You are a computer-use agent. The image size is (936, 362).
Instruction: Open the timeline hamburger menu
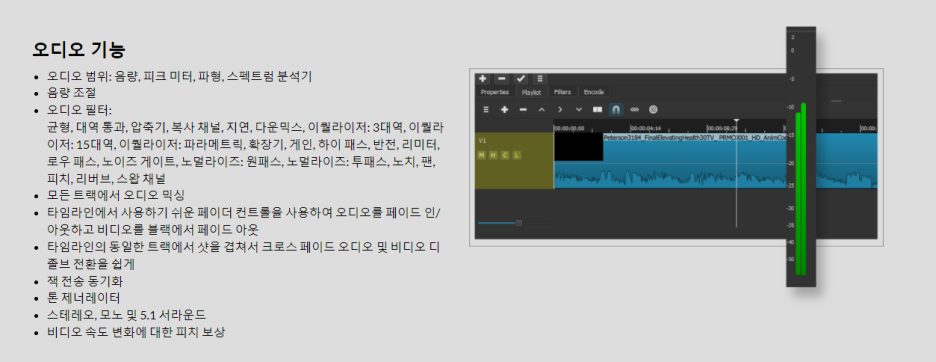(486, 110)
